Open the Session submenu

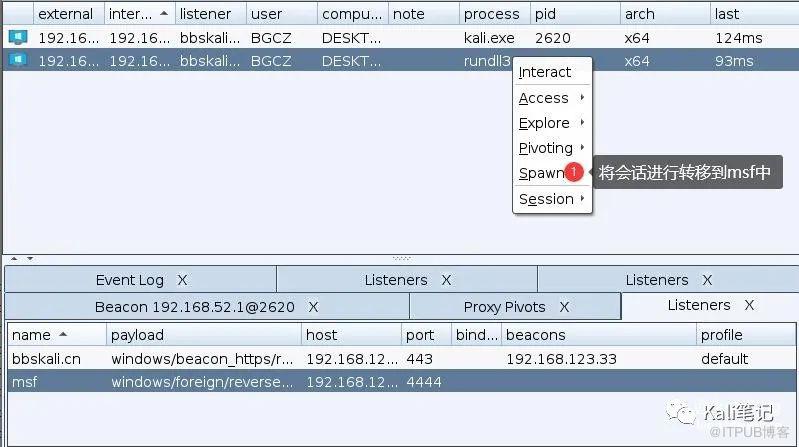point(546,199)
